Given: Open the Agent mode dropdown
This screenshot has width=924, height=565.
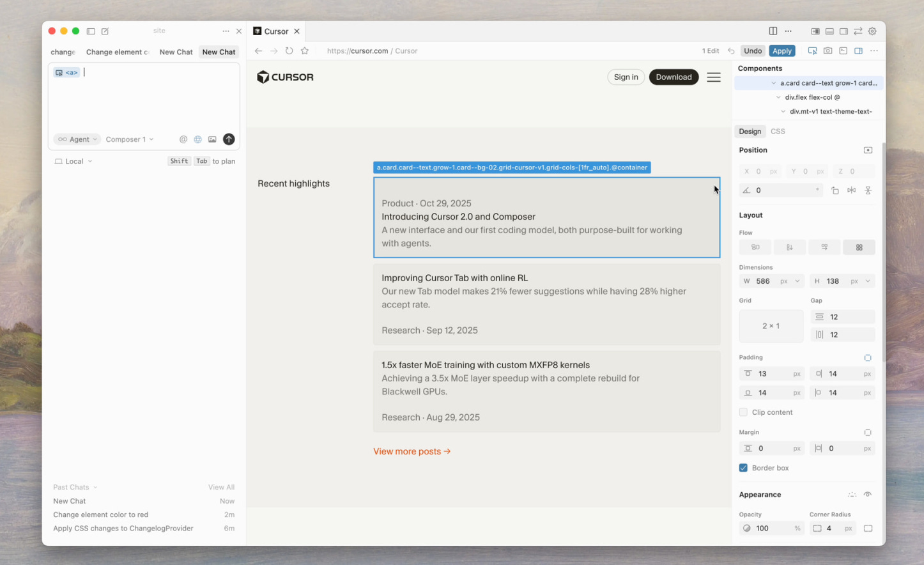Looking at the screenshot, I should click(x=77, y=139).
